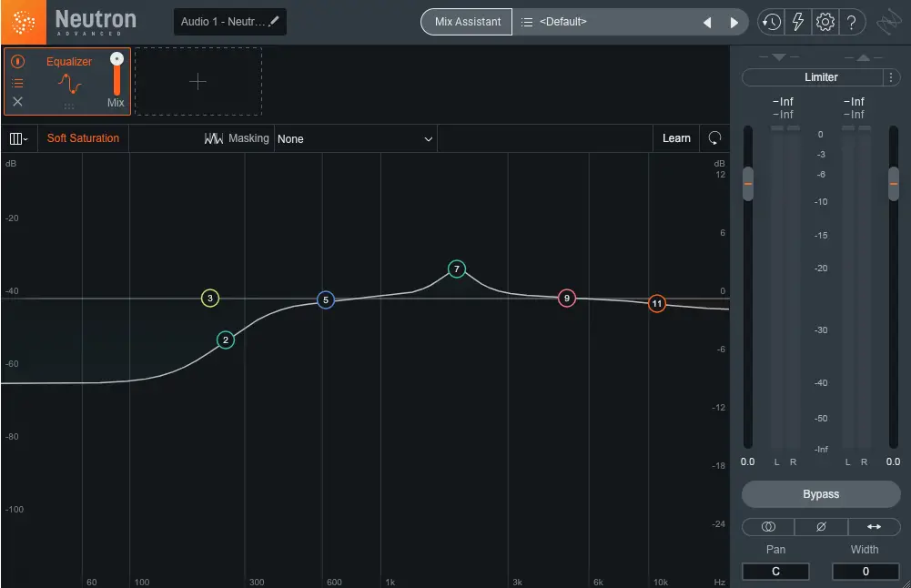The width and height of the screenshot is (911, 588).
Task: Select EQ node 9
Action: tap(566, 298)
